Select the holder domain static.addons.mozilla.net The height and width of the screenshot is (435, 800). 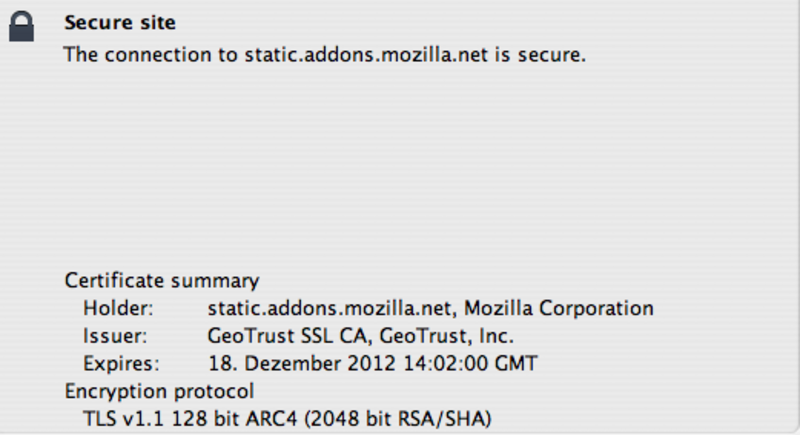tap(329, 308)
